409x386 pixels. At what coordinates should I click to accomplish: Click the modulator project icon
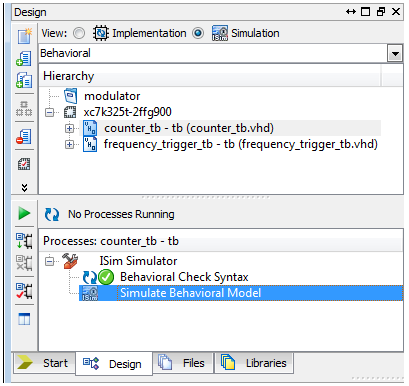71,96
